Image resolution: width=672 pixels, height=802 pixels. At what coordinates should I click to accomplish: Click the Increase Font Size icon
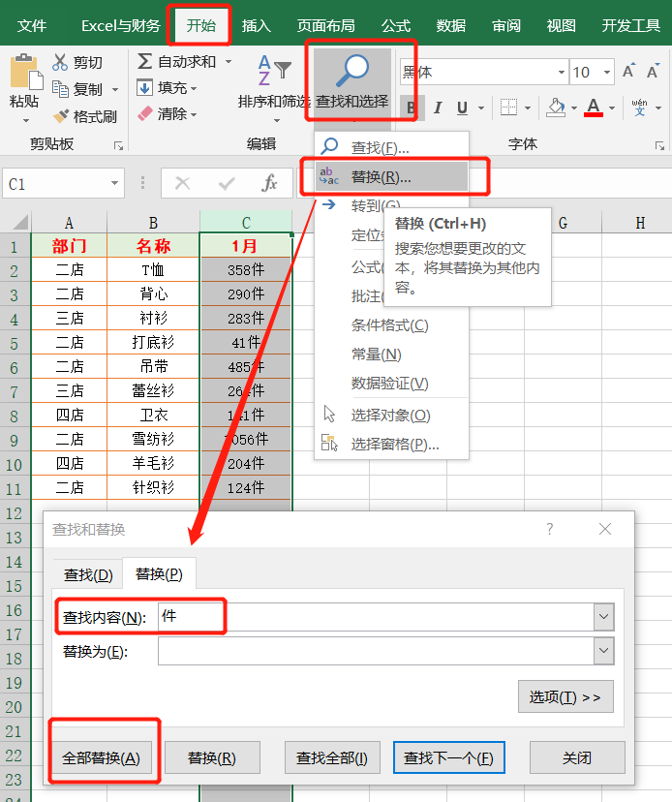tap(628, 71)
